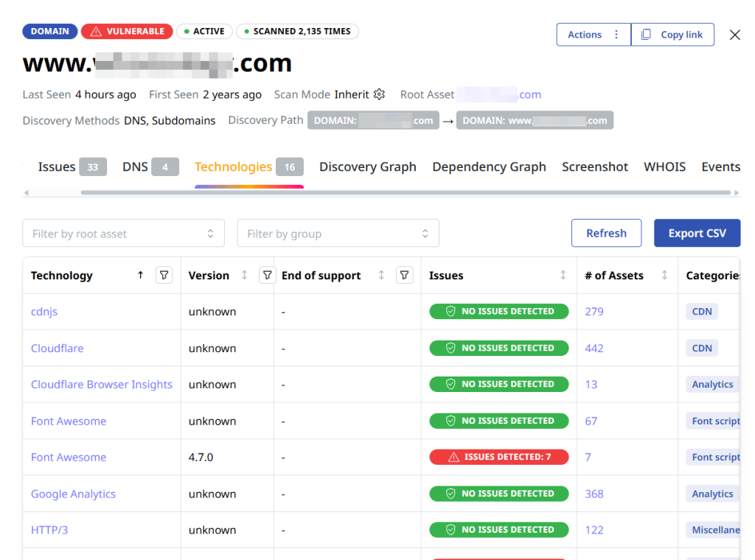Open the Actions three-dot menu
755x560 pixels.
click(616, 35)
